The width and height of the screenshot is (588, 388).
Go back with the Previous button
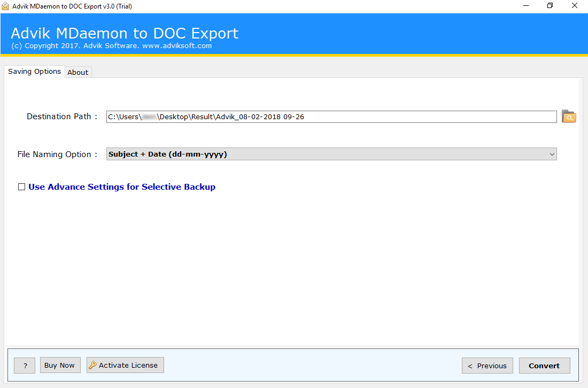click(x=487, y=366)
